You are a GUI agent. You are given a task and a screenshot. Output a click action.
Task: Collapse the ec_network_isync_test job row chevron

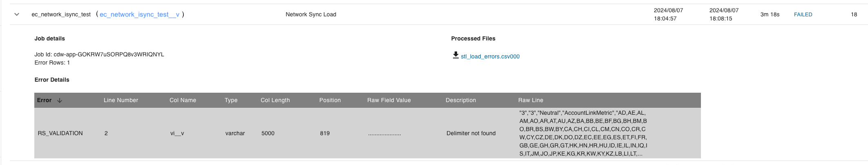point(17,14)
